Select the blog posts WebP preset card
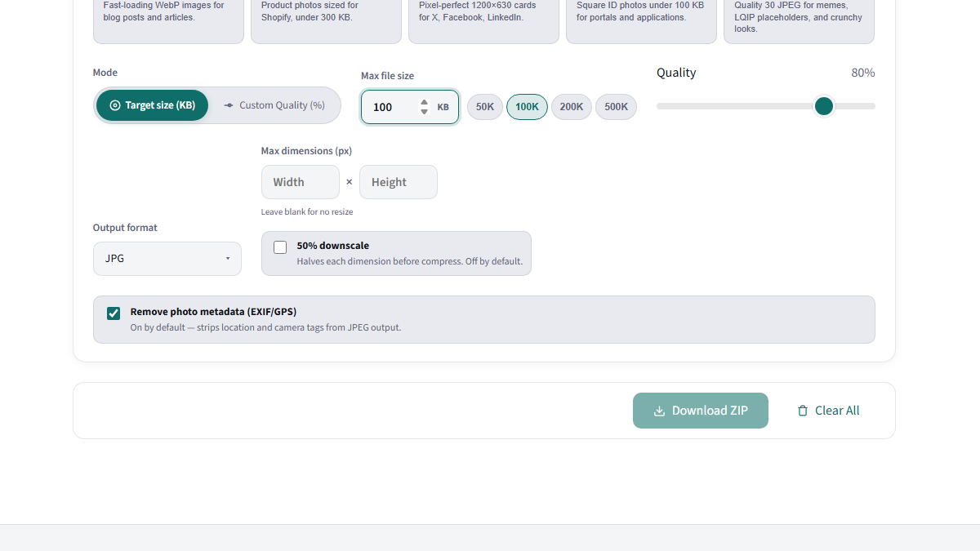This screenshot has height=551, width=980. tap(168, 21)
